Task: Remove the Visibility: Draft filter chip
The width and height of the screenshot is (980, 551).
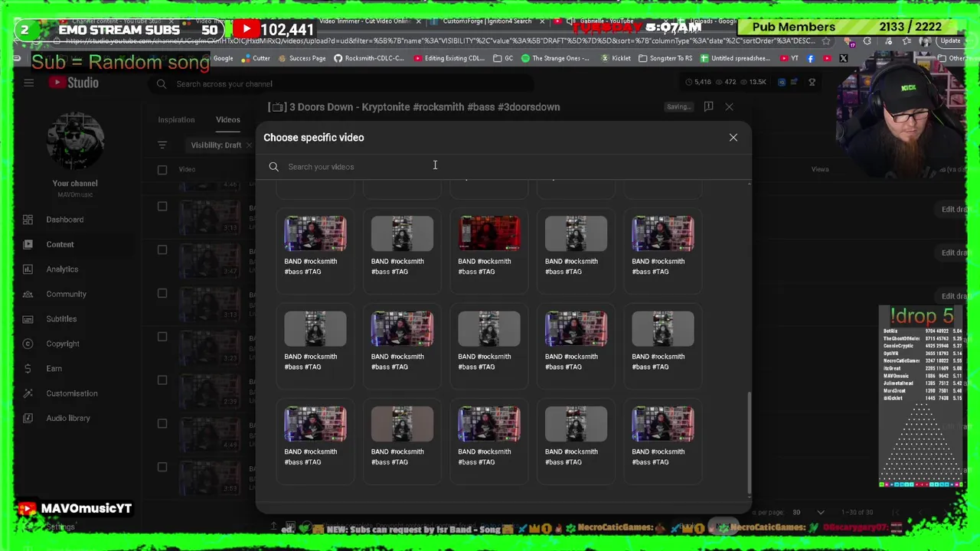Action: coord(250,145)
